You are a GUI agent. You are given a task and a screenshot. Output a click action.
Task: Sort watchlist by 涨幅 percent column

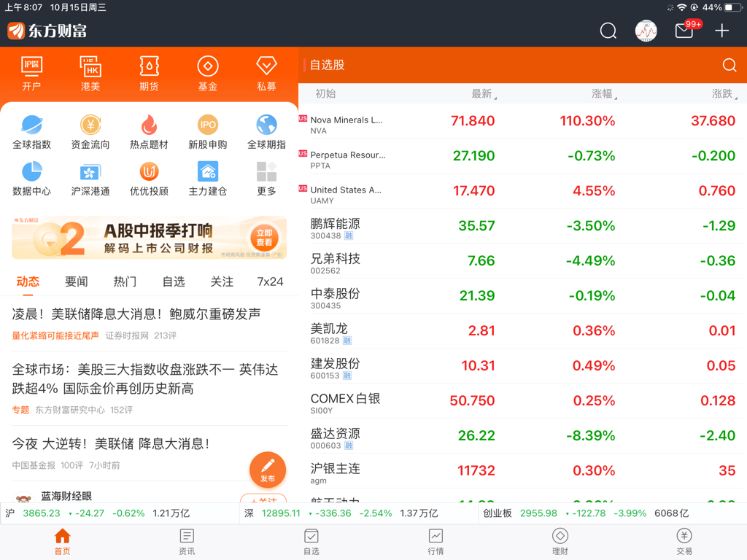pyautogui.click(x=604, y=94)
